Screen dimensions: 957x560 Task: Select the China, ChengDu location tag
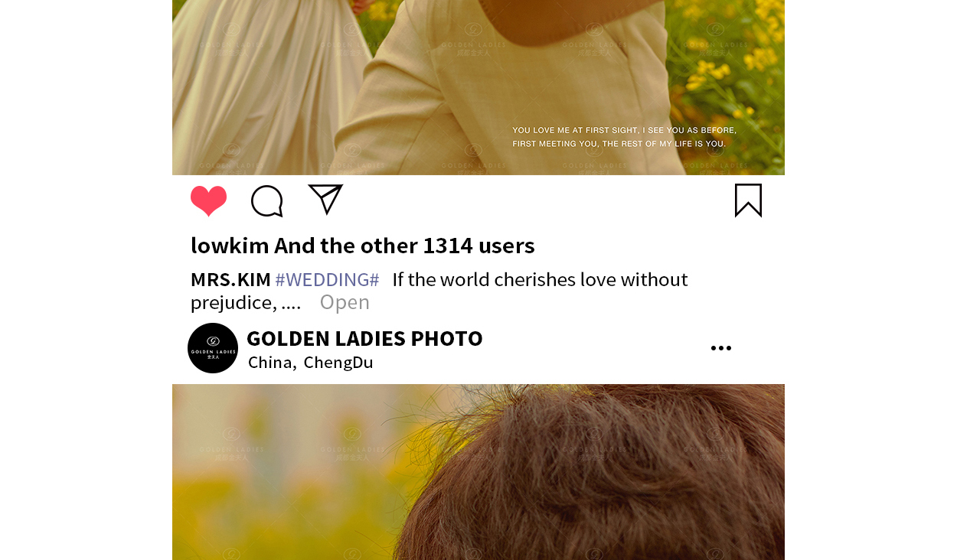[311, 363]
